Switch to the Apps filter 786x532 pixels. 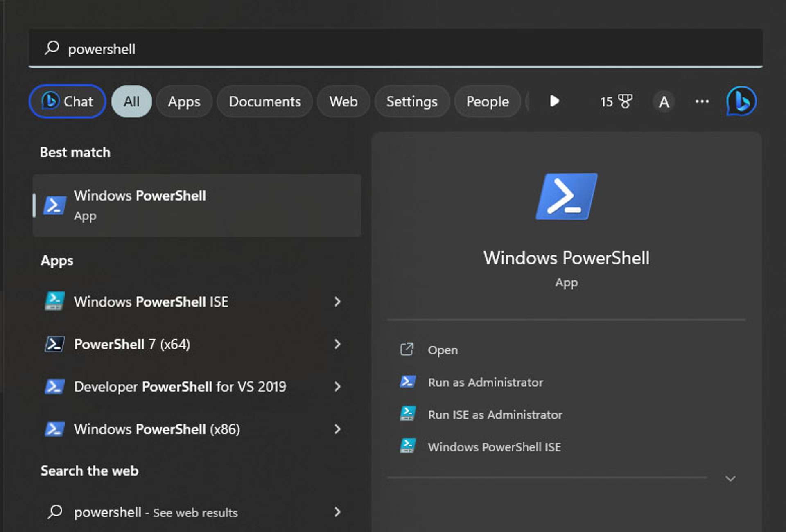184,101
